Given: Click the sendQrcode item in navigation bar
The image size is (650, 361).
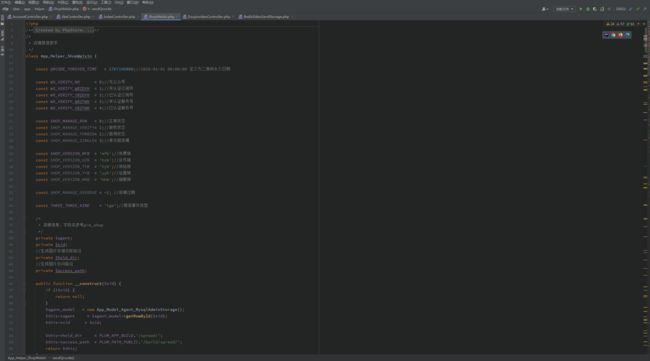Looking at the screenshot, I should (97, 9).
